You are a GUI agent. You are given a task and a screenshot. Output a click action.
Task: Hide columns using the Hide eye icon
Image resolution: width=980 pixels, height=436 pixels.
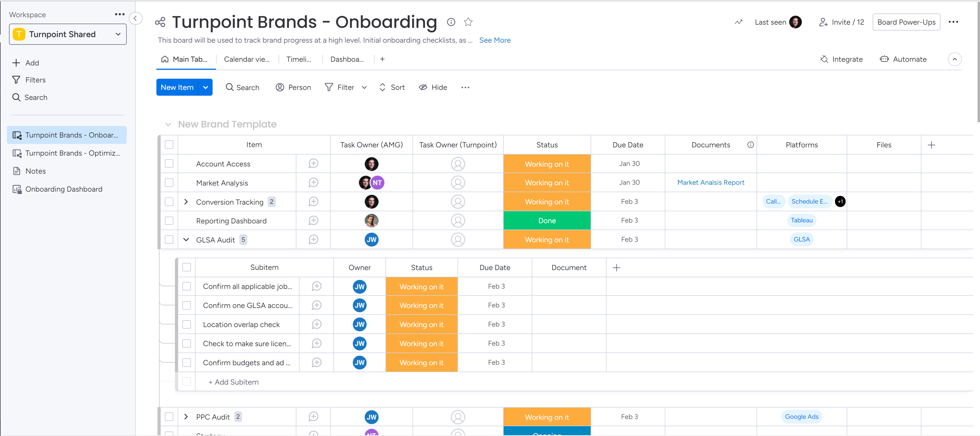click(x=423, y=87)
